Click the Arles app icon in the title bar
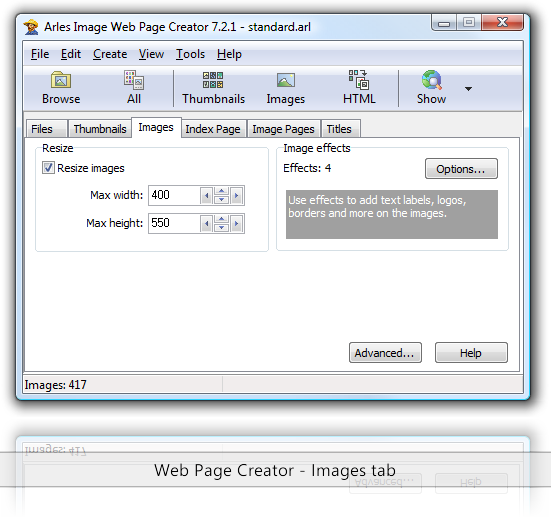Image resolution: width=551 pixels, height=518 pixels. click(31, 27)
